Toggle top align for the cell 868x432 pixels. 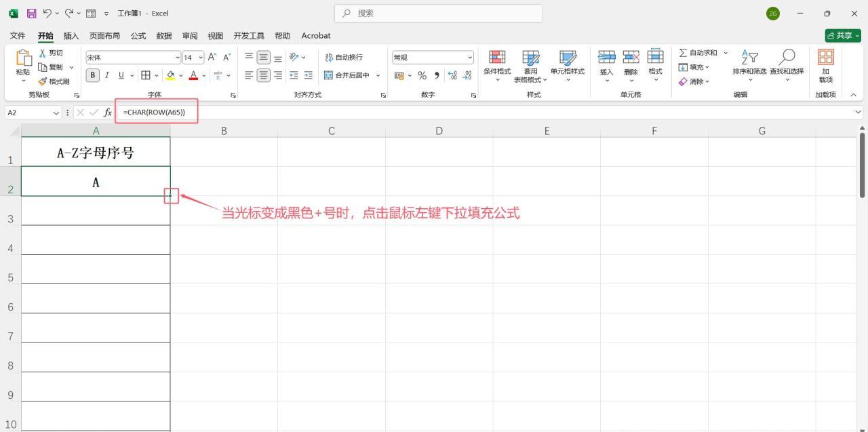249,57
